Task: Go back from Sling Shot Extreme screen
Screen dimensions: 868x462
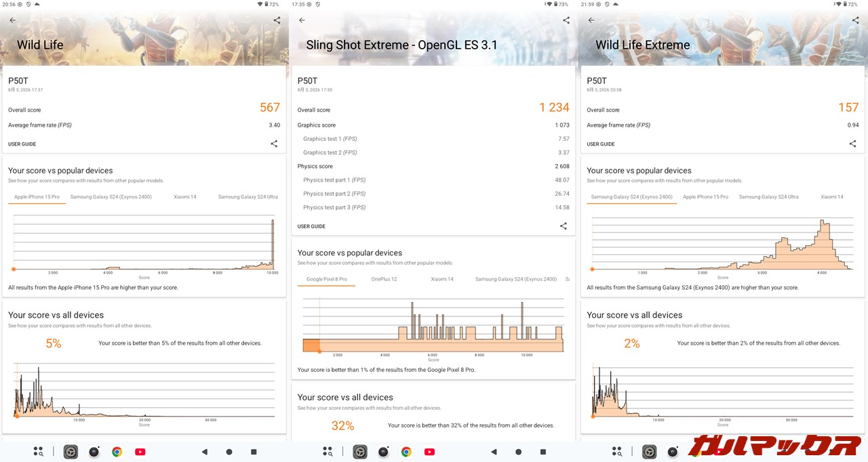Action: coord(302,20)
